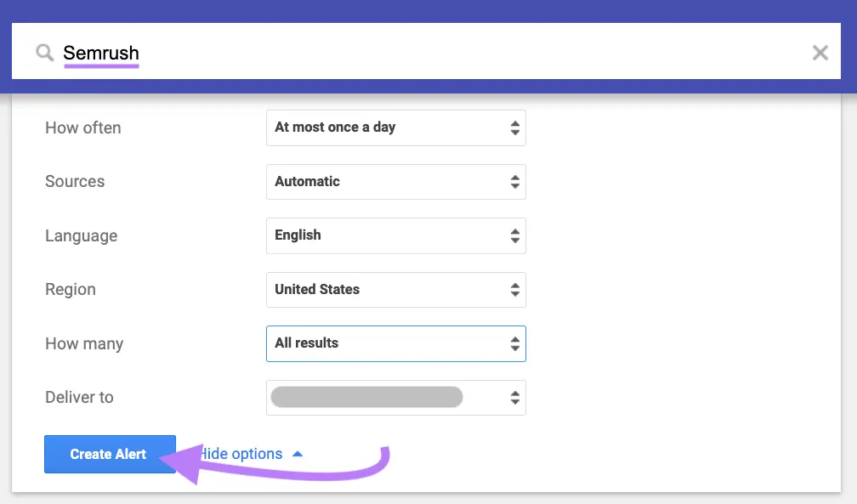Screen dimensions: 857x504
Task: Click the stepper icon on All results
Action: [514, 343]
